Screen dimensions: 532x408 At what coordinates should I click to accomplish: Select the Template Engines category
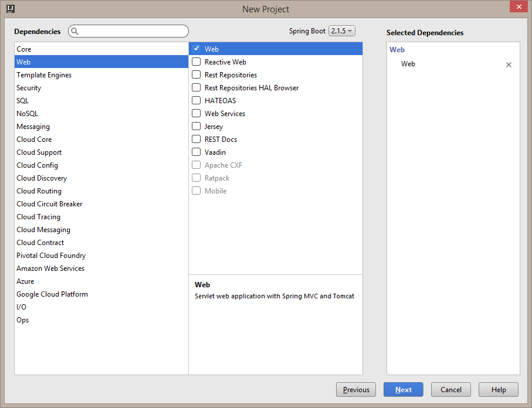click(x=101, y=74)
